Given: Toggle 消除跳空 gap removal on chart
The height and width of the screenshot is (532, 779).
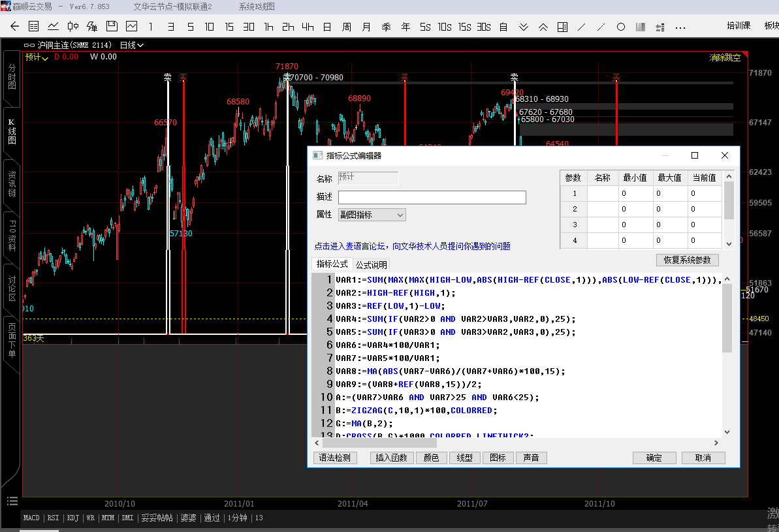Looking at the screenshot, I should 725,57.
